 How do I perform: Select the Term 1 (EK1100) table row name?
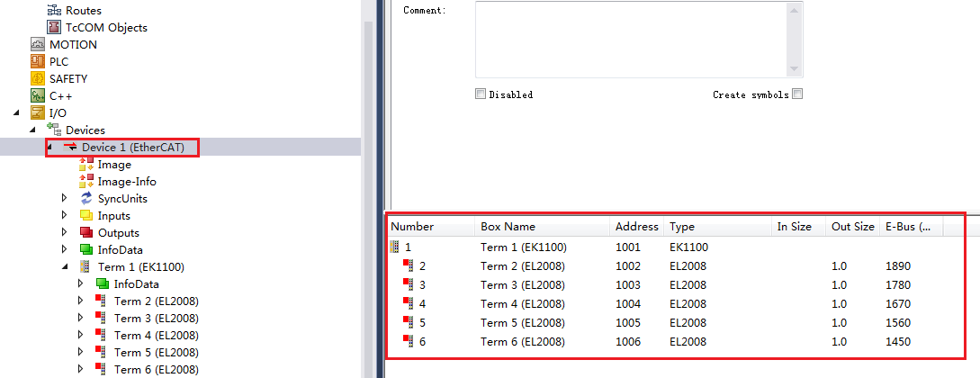point(524,247)
